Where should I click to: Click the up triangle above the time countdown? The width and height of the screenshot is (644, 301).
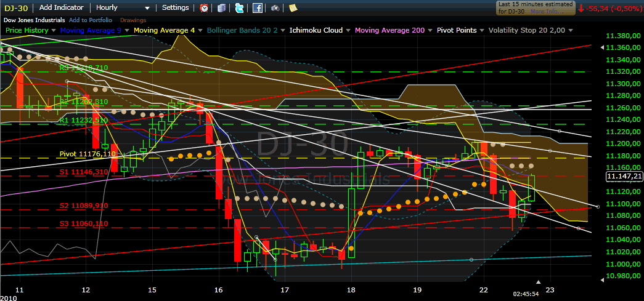[539, 282]
